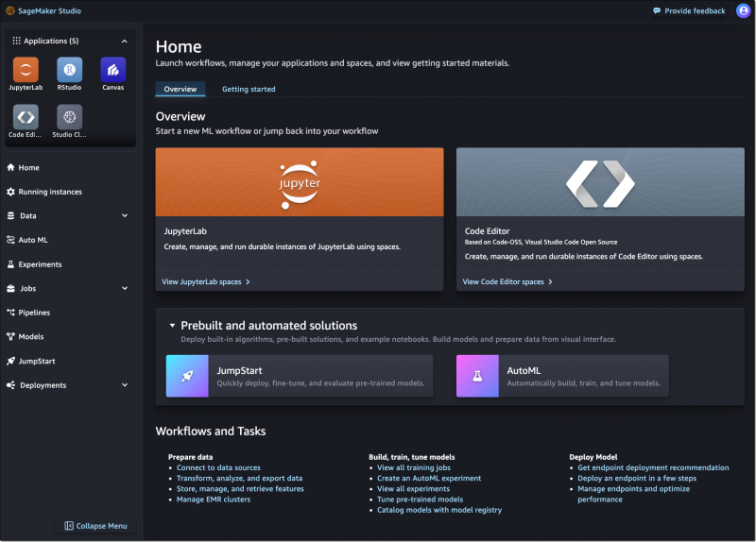Click the JumpStart rocket sidebar icon
The height and width of the screenshot is (542, 756).
click(10, 362)
